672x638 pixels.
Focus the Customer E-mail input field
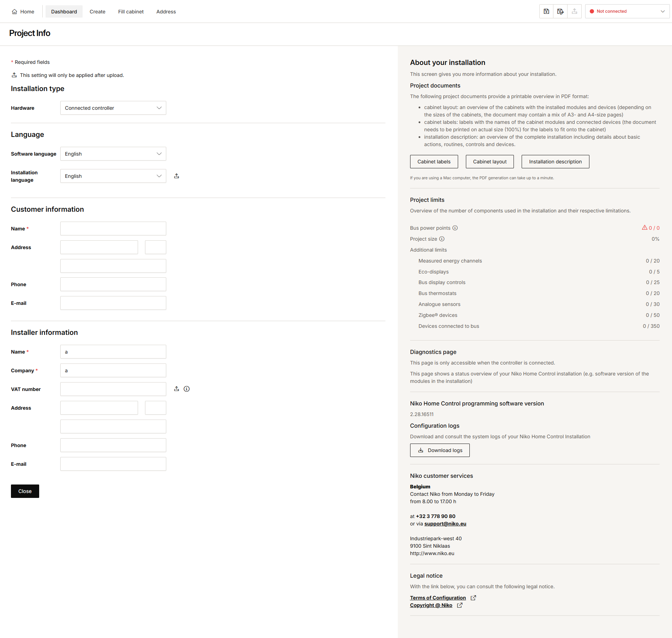[113, 303]
